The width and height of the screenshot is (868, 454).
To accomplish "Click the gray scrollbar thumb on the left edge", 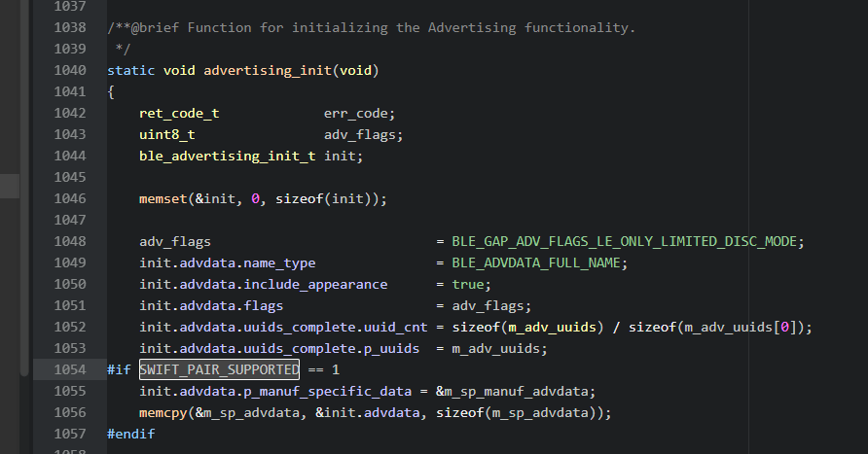I will coord(10,186).
